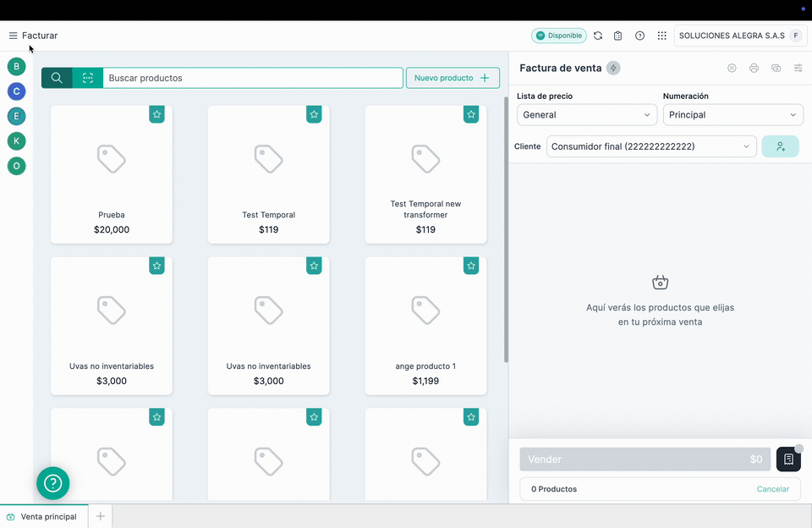
Task: Add a new sale tab with plus
Action: 100,516
